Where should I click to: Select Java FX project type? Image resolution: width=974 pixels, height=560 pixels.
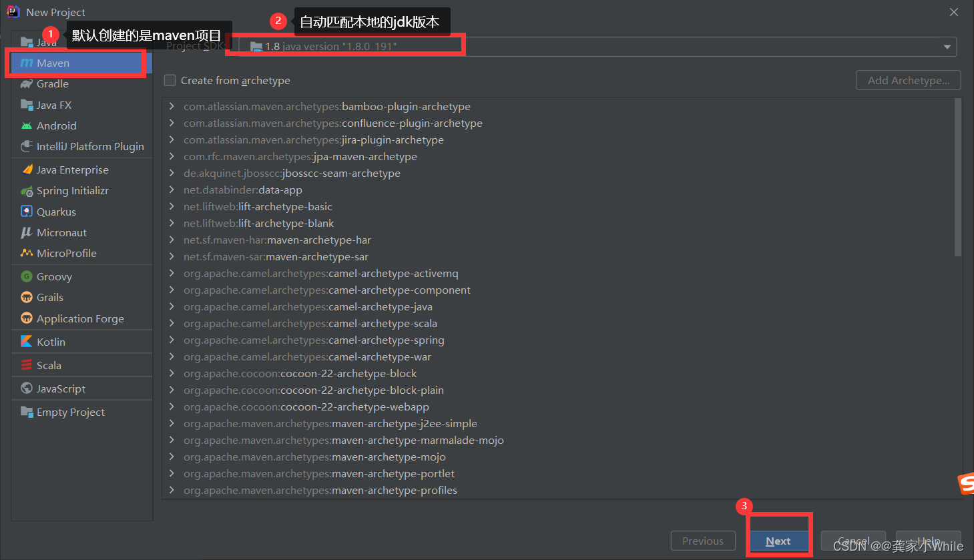(81, 105)
